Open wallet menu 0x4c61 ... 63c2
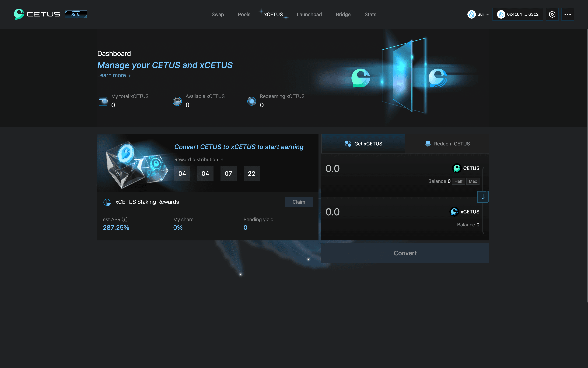 click(x=517, y=14)
